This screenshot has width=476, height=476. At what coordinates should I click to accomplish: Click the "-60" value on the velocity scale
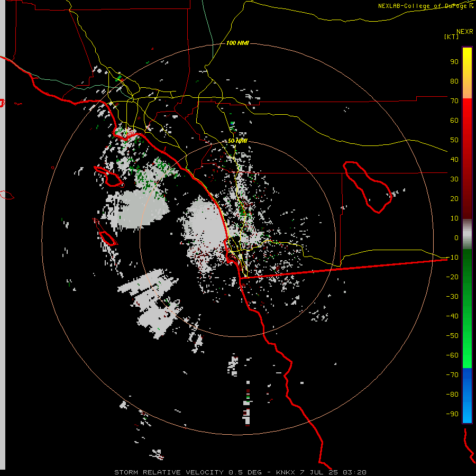click(452, 355)
